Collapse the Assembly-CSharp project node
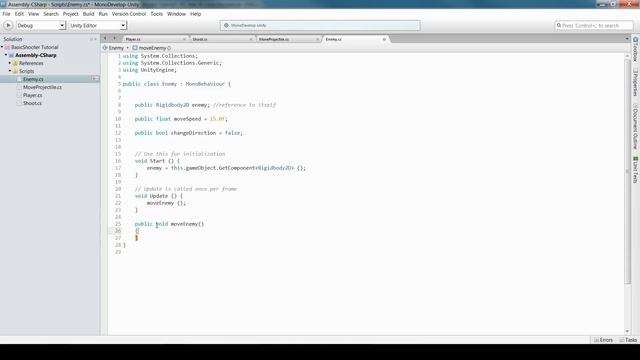Viewport: 640px width, 360px height. (x=6, y=55)
